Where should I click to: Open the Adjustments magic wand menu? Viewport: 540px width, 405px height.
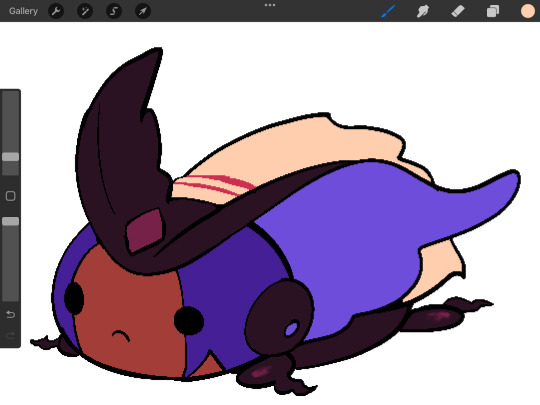click(x=85, y=11)
